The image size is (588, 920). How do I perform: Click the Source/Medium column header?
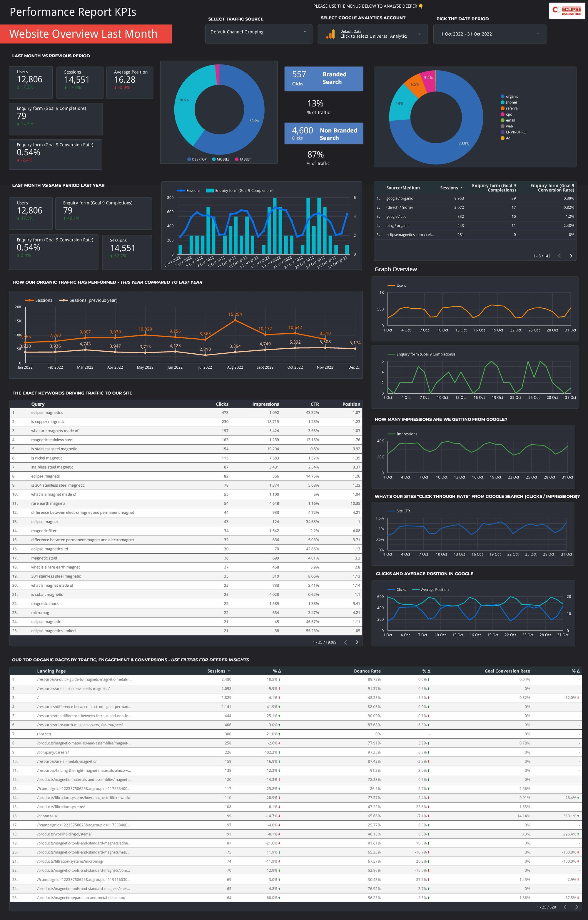[x=403, y=188]
